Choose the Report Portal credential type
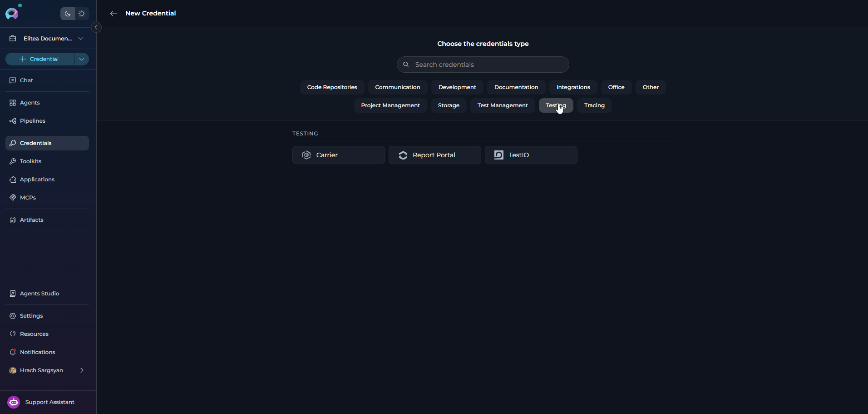The image size is (868, 414). [x=435, y=155]
